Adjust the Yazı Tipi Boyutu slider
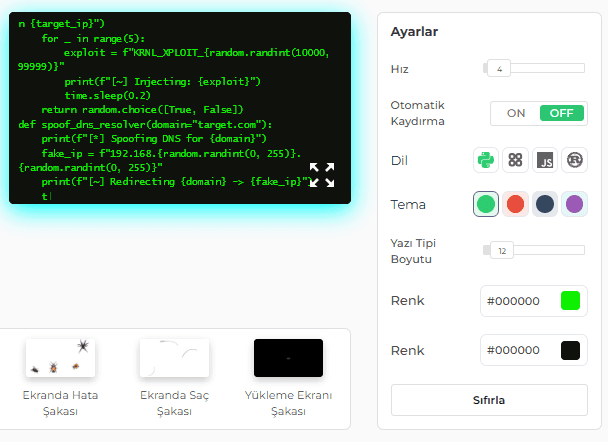Image resolution: width=608 pixels, height=442 pixels. tap(534, 250)
